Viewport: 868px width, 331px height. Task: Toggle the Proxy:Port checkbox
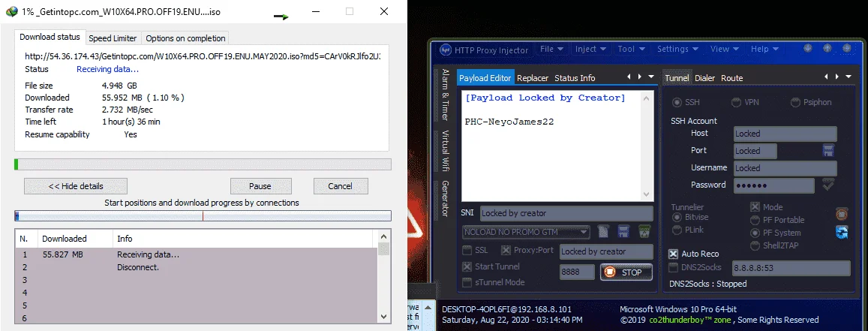[506, 250]
